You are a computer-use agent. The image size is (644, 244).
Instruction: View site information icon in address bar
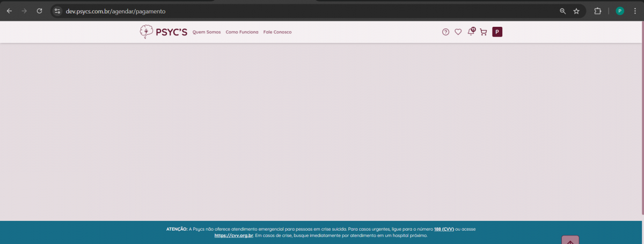click(57, 11)
